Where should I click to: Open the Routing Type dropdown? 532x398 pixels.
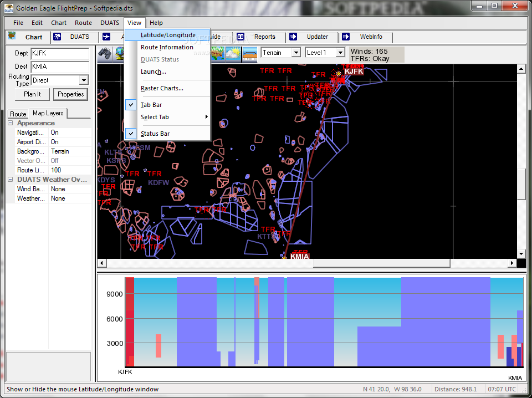84,80
